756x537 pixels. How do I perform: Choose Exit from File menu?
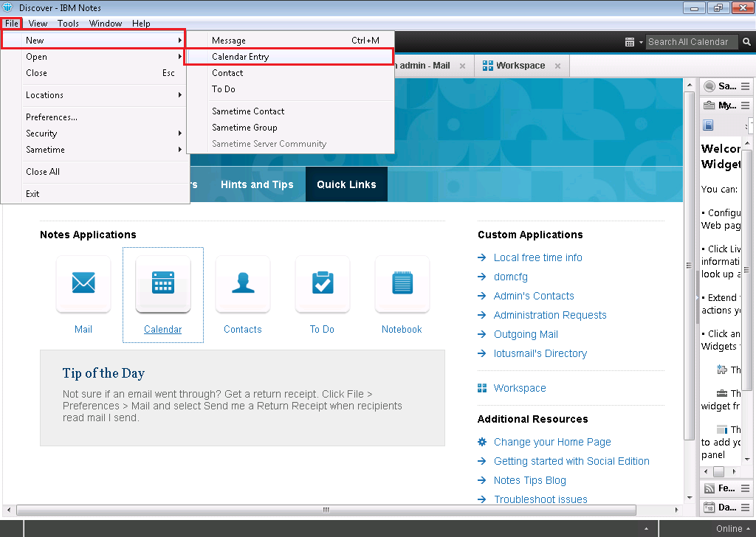[95, 193]
